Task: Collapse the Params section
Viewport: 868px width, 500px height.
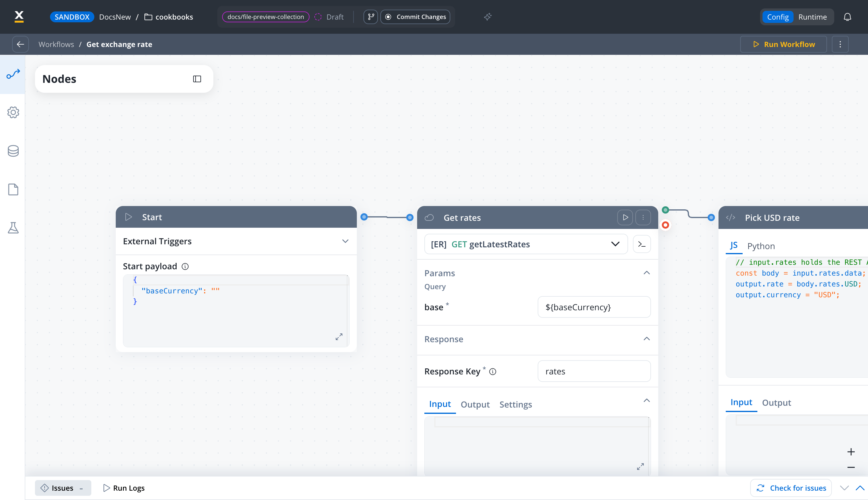Action: (x=646, y=273)
